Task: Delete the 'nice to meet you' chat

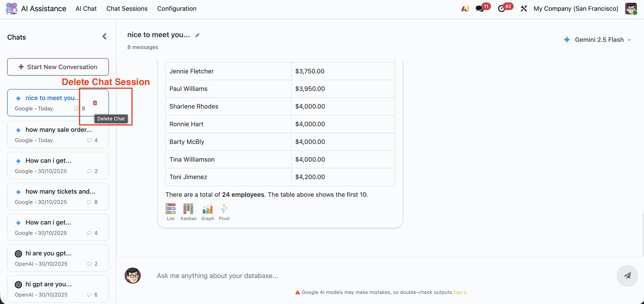Action: pos(95,103)
